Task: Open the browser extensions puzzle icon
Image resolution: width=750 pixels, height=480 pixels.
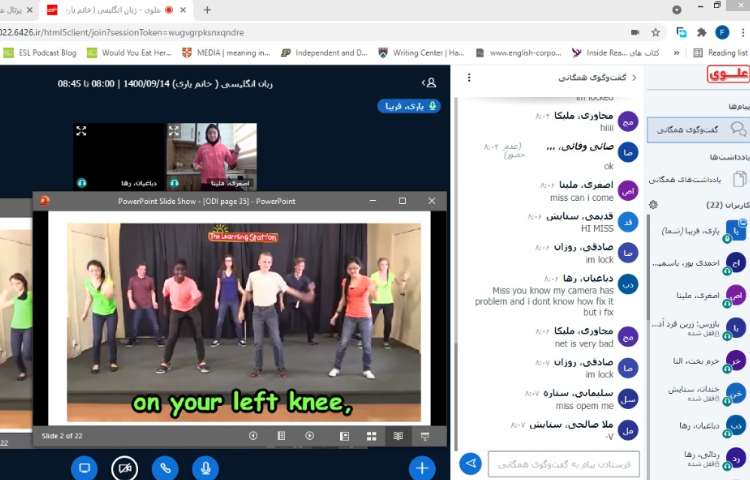Action: click(702, 32)
